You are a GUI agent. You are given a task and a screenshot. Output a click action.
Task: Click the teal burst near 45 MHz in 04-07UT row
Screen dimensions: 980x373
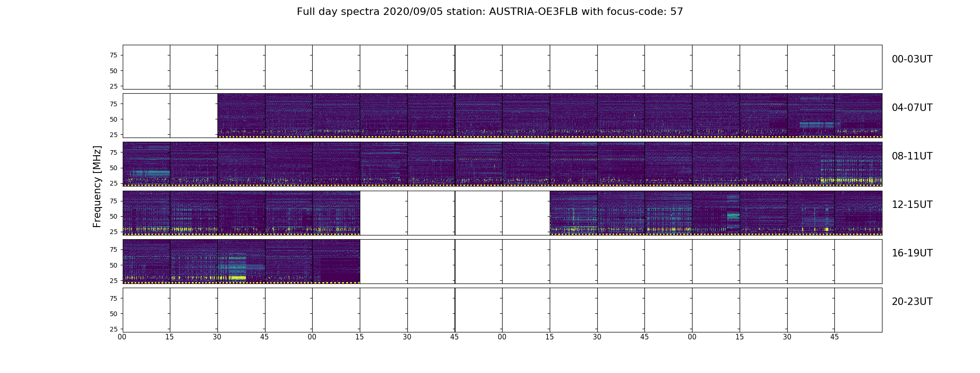click(x=816, y=125)
